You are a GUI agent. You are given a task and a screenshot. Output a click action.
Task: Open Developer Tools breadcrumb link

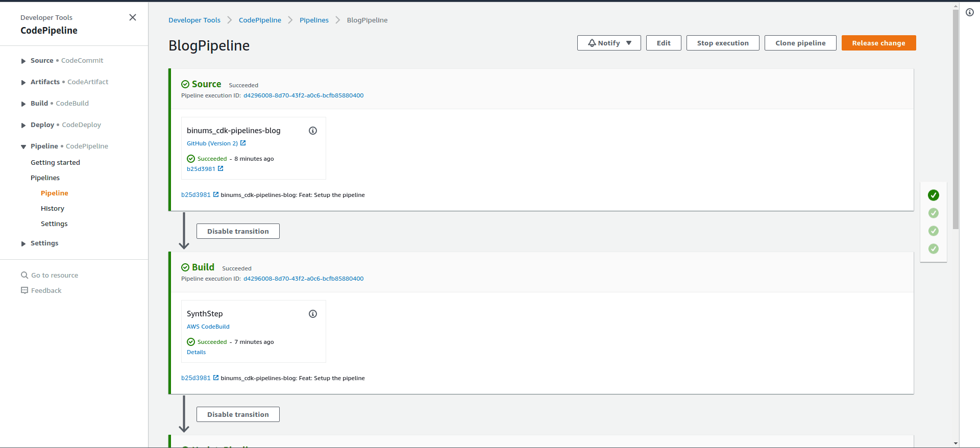[194, 20]
